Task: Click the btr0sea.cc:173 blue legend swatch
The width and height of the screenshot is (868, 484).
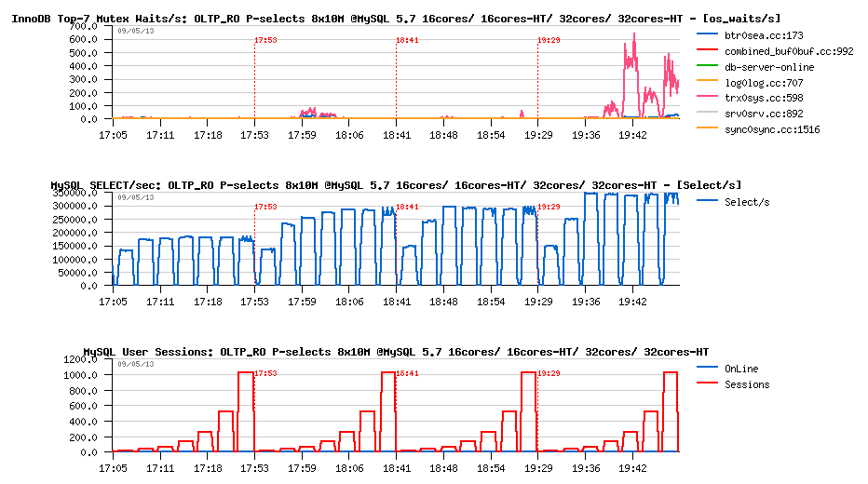Action: (x=707, y=34)
